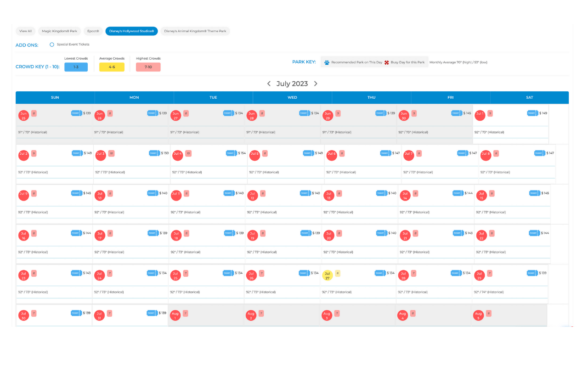This screenshot has width=588, height=381.
Task: Click the CROWD KEY (1 - 10) label
Action: pyautogui.click(x=38, y=67)
